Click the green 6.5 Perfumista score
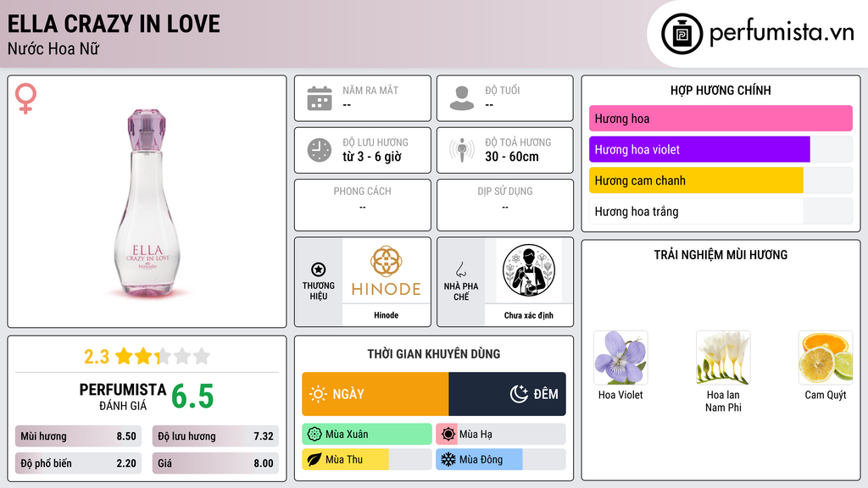Image resolution: width=868 pixels, height=488 pixels. click(192, 396)
